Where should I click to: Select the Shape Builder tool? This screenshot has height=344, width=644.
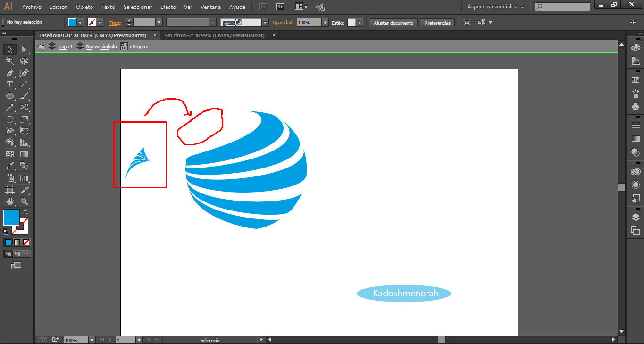[9, 142]
